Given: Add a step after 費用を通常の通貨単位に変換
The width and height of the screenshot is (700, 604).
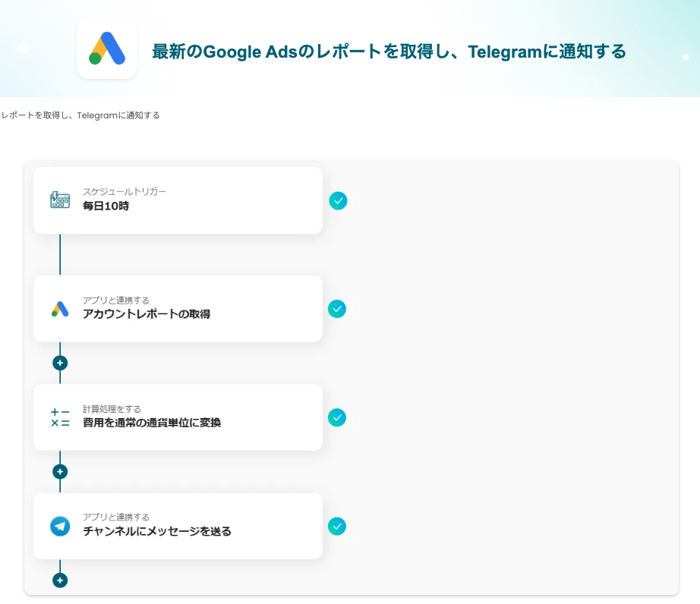Looking at the screenshot, I should point(60,471).
